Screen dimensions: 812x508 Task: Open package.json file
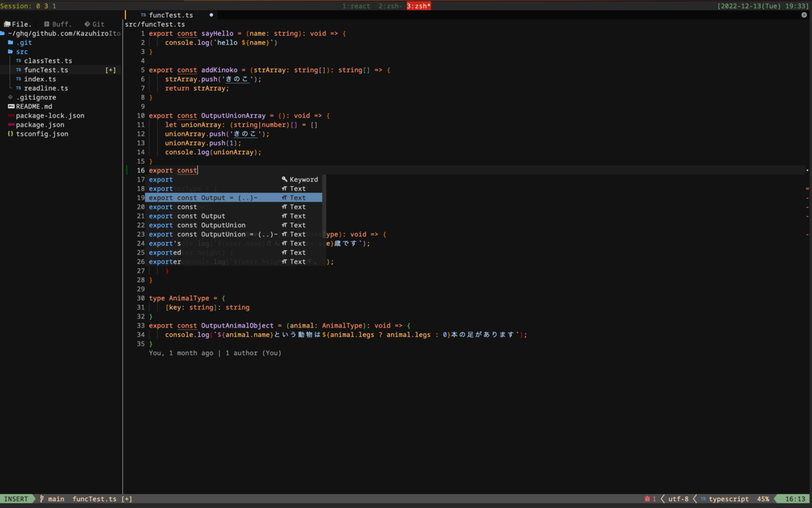point(41,124)
